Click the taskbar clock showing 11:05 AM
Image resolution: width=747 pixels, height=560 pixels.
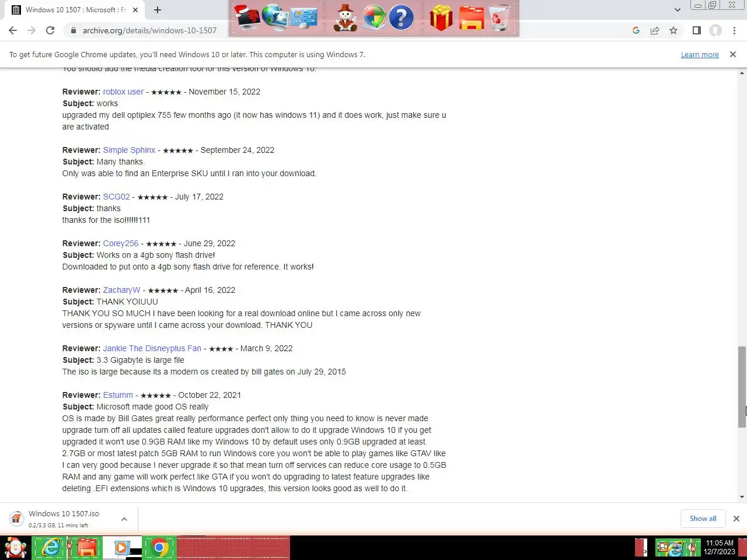click(x=720, y=547)
